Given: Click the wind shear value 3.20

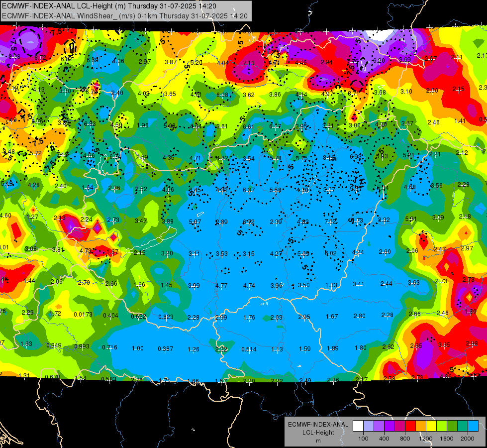Looking at the screenshot, I should tap(167, 253).
